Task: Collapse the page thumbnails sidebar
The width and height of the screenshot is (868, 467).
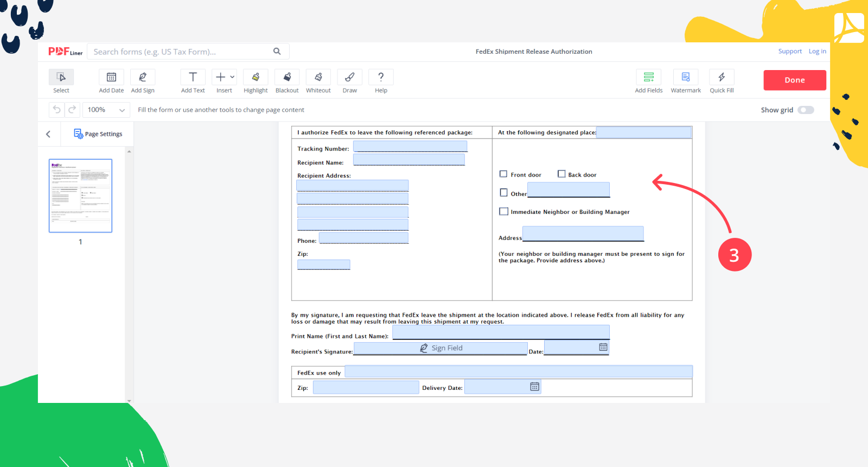Action: [x=48, y=134]
